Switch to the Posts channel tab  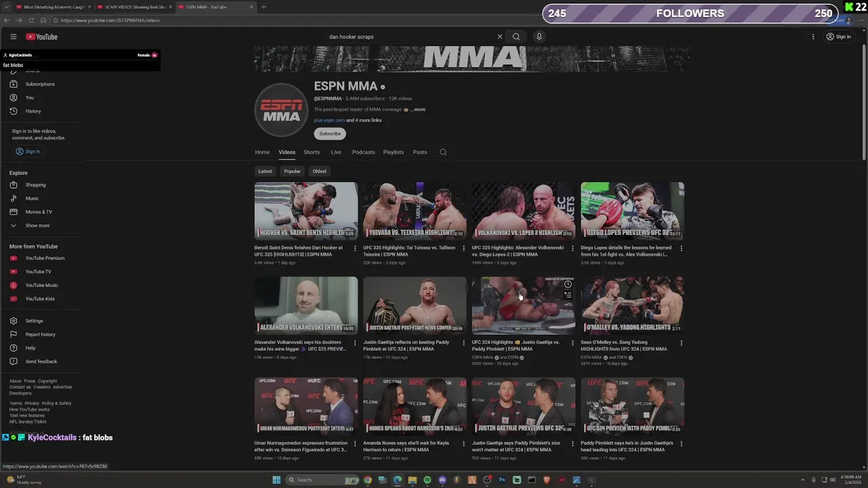(x=420, y=152)
